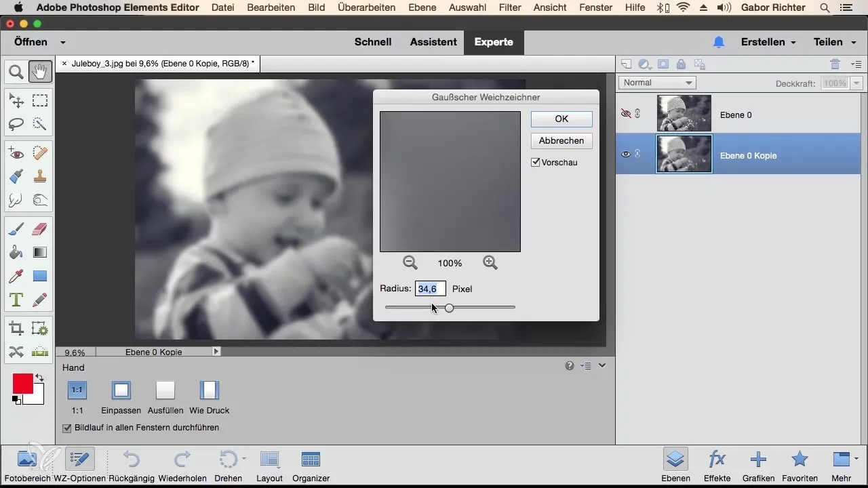Swap foreground and background colors
The width and height of the screenshot is (868, 488).
pos(39,378)
